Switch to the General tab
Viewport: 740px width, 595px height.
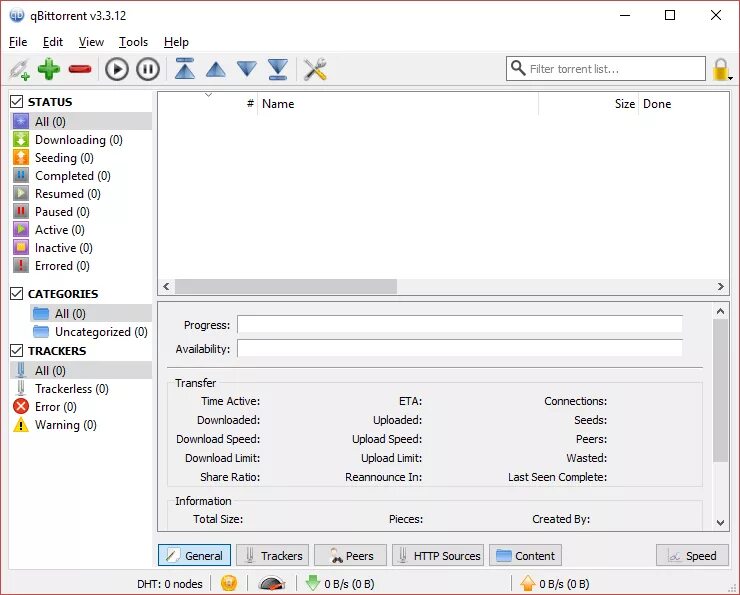194,555
